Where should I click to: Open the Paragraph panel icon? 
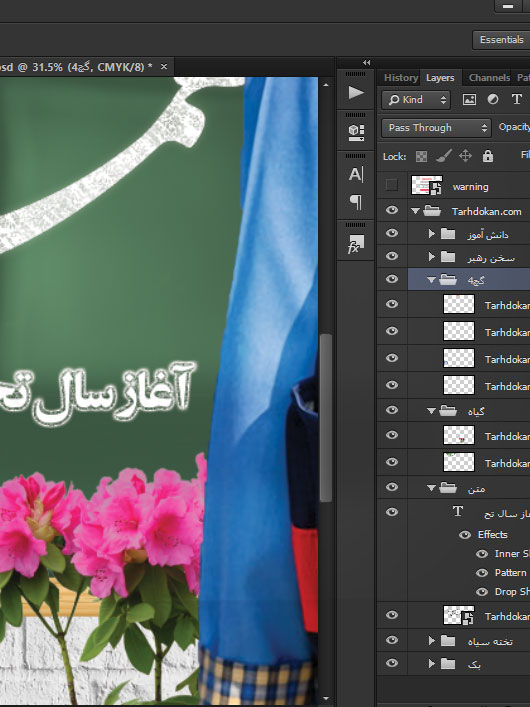pos(356,202)
